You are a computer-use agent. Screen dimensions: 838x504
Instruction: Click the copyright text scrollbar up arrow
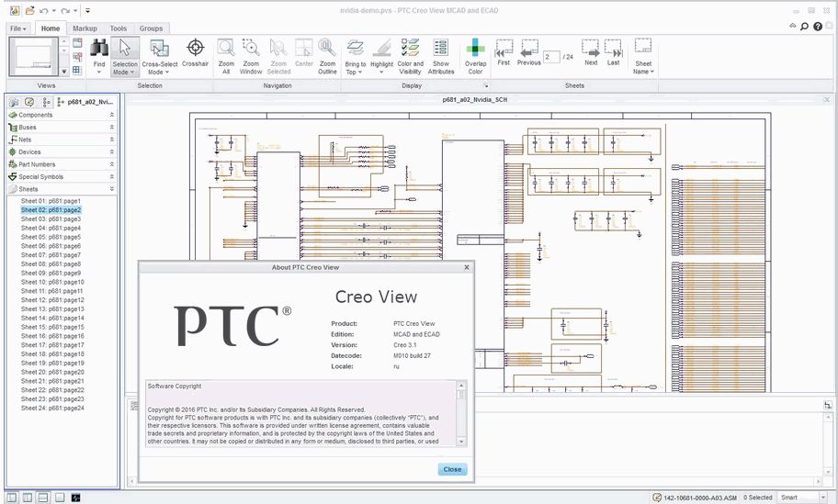click(x=461, y=385)
